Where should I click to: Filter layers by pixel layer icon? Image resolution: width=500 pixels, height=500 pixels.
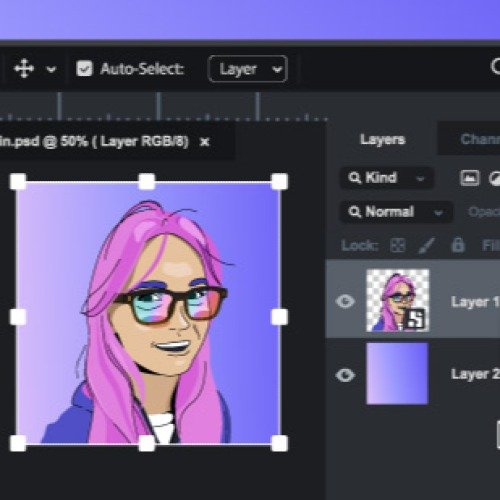tap(470, 178)
